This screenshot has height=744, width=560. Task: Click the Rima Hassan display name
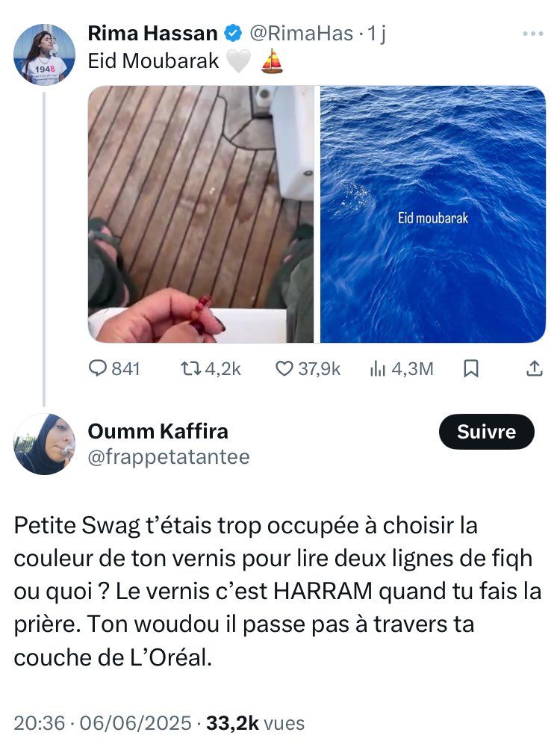pos(153,34)
